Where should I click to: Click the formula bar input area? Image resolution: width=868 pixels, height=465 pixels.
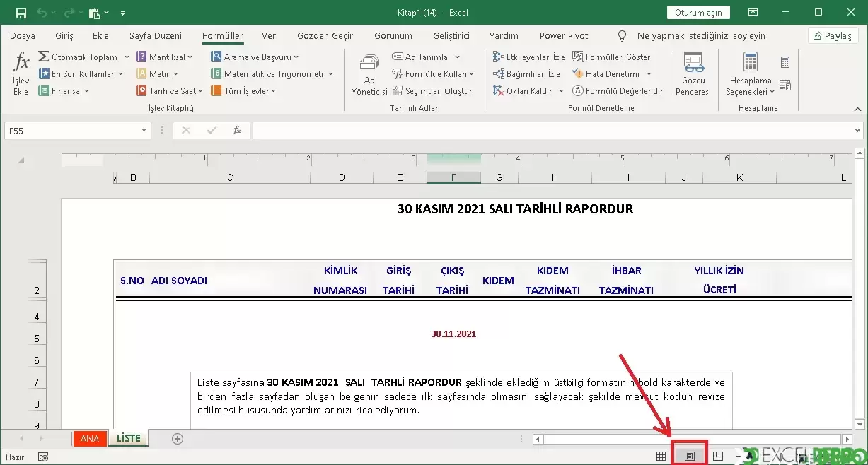(x=552, y=131)
